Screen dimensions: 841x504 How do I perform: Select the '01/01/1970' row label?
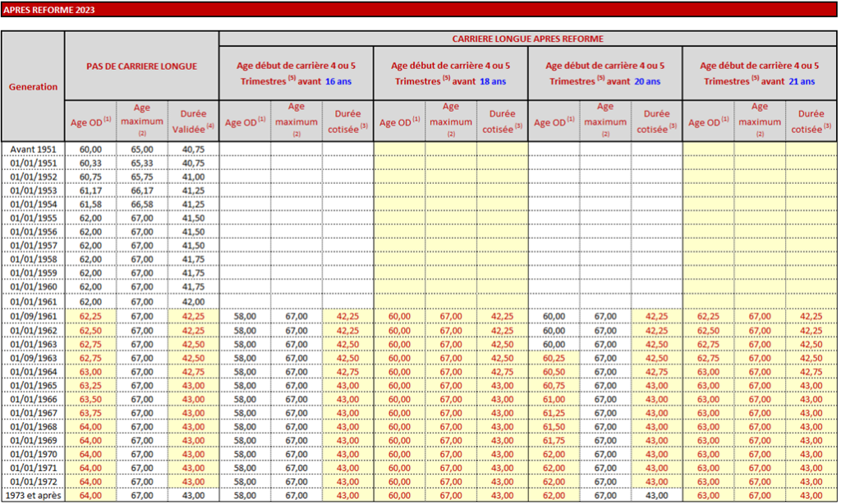point(33,454)
